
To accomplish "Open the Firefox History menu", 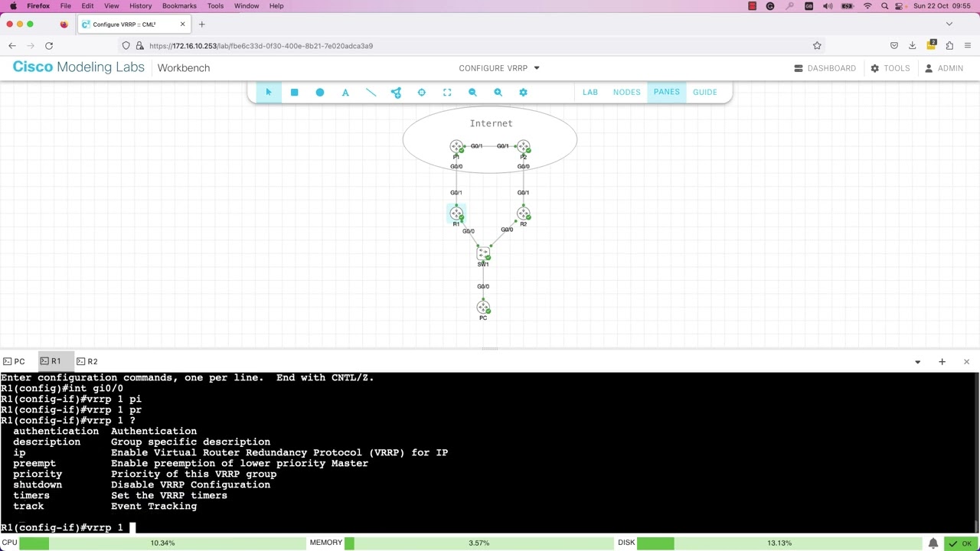I will (x=140, y=6).
